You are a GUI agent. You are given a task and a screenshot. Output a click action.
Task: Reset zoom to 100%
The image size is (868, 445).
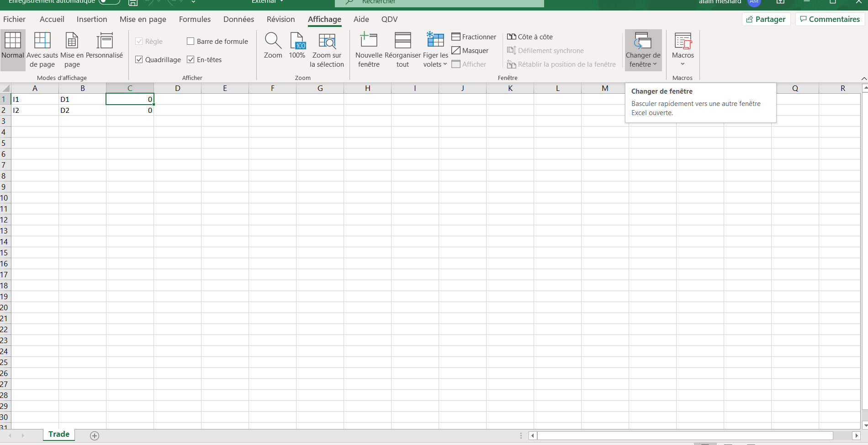[x=297, y=46]
